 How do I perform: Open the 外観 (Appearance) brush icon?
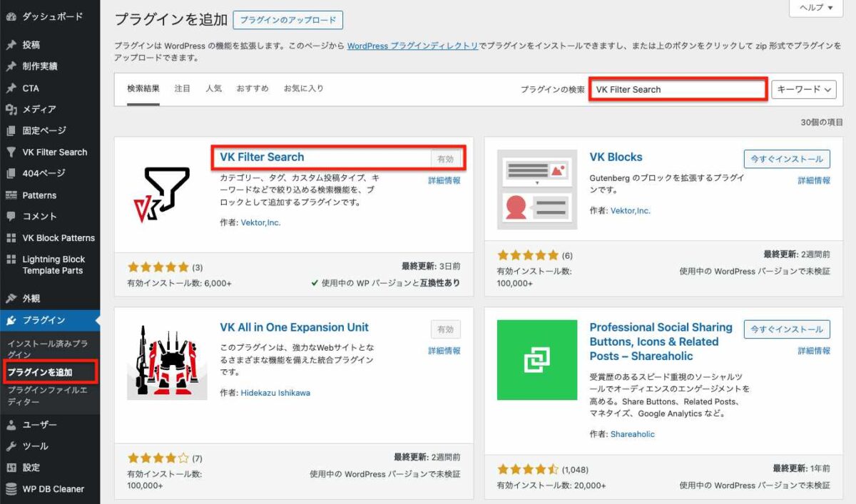coord(10,298)
